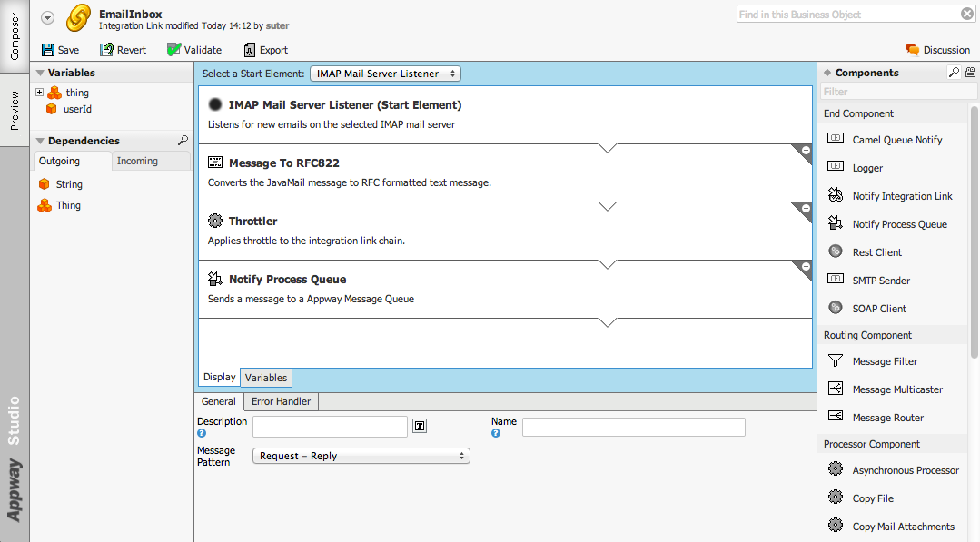Select the thing variable icon
The image size is (980, 542).
click(x=55, y=93)
